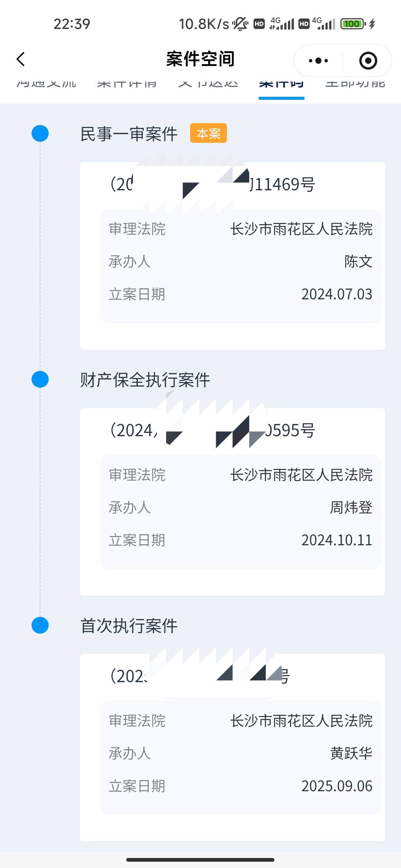This screenshot has width=401, height=868.
Task: Click the 首次执行案件 heading
Action: [129, 626]
